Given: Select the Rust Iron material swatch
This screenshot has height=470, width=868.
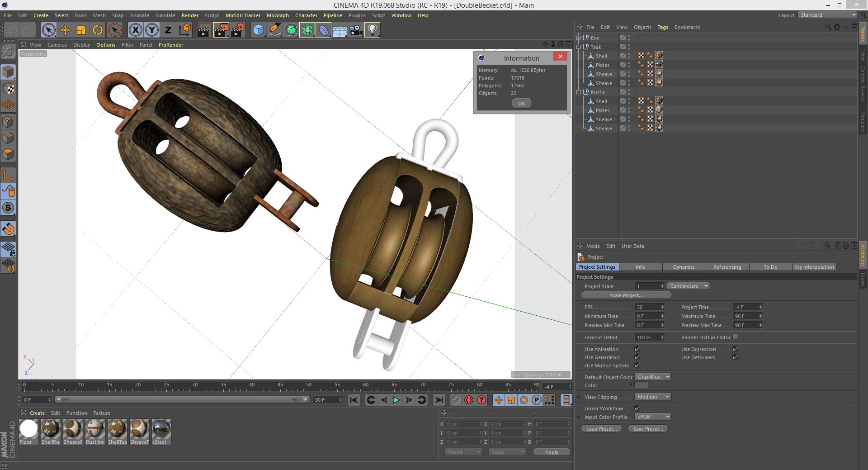Looking at the screenshot, I should [x=95, y=432].
